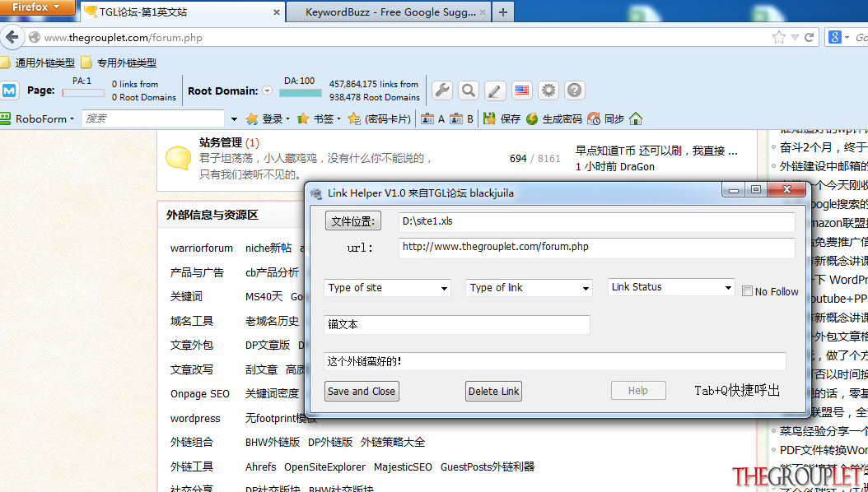Click the RoboForm green home icon
The image size is (868, 492).
636,118
